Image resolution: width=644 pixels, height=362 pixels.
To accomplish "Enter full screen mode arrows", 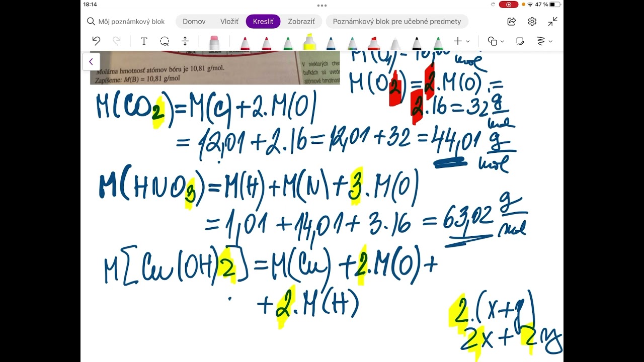I will pyautogui.click(x=553, y=22).
